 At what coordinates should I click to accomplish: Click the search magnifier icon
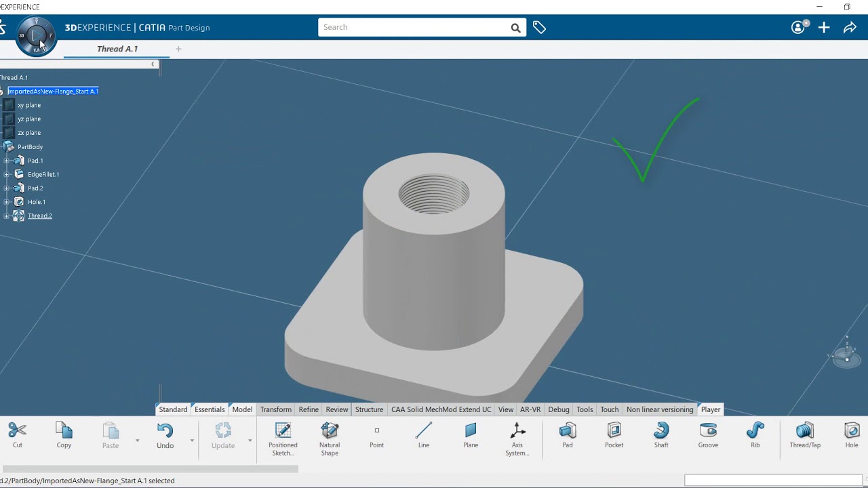[516, 28]
